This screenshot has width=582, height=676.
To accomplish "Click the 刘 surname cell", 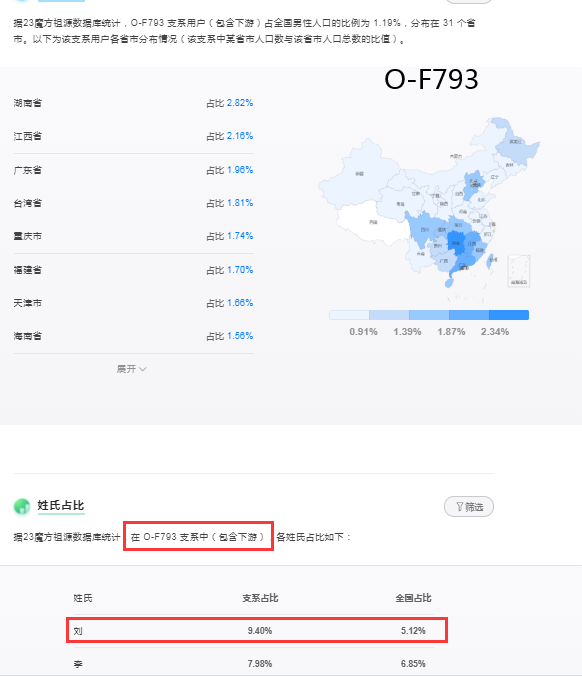I will 78,631.
